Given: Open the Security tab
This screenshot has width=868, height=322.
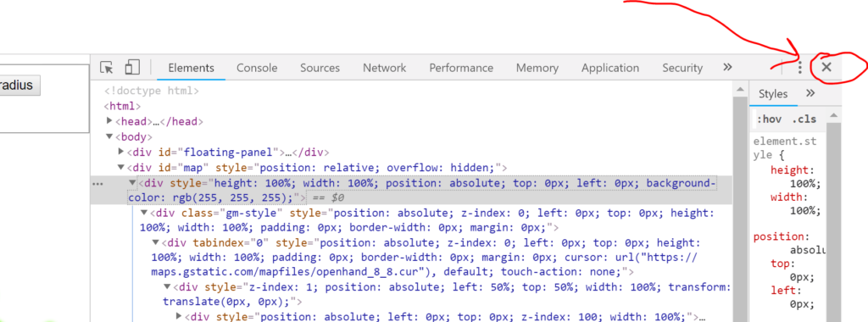Looking at the screenshot, I should [x=682, y=68].
